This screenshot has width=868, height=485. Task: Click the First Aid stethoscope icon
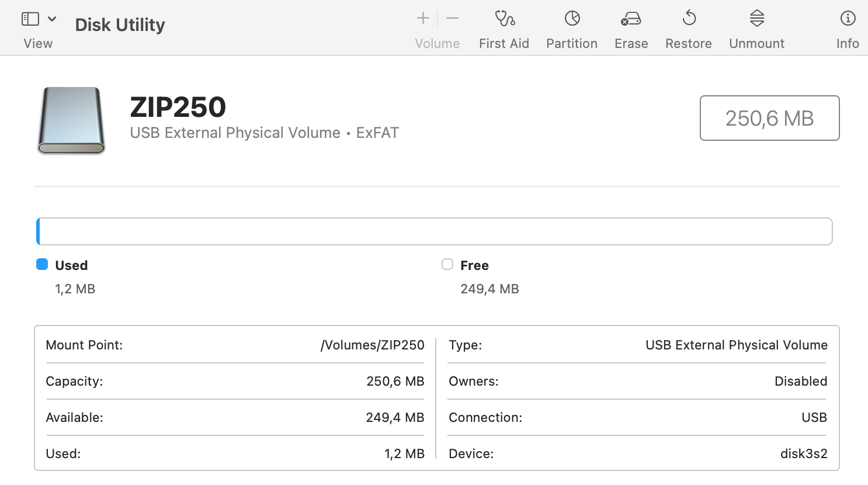[x=504, y=19]
